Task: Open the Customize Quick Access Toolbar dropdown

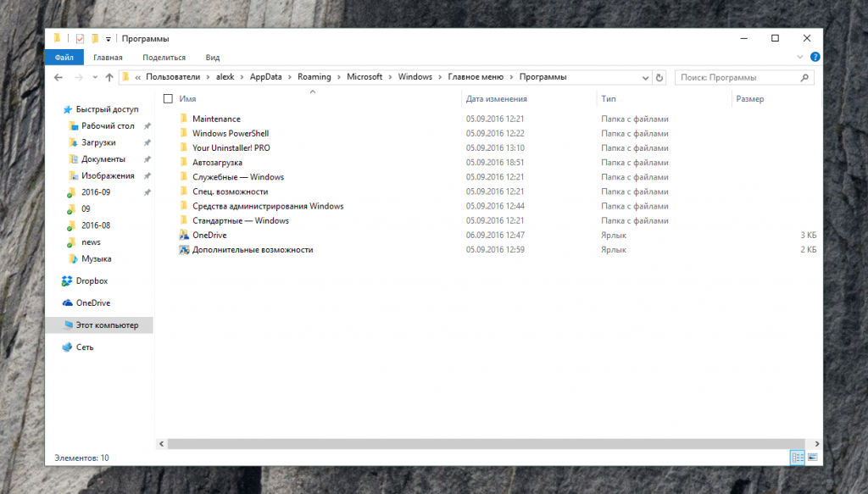Action: [108, 39]
